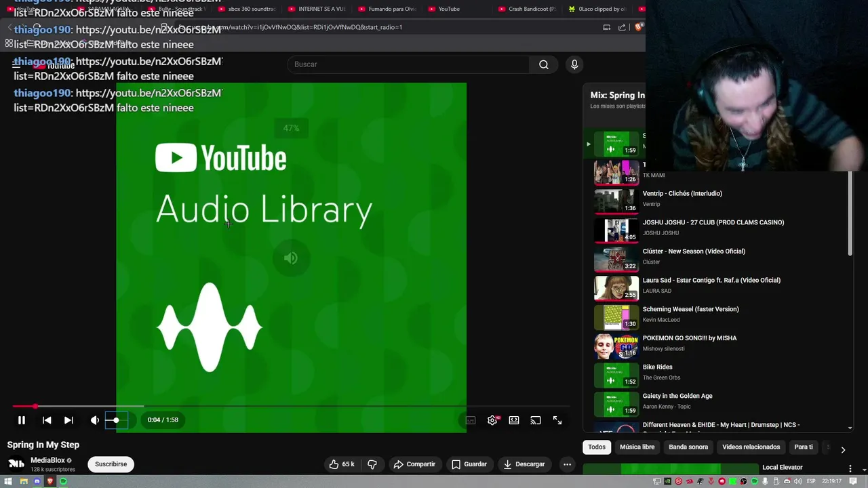Click the Buscar search field

click(409, 64)
